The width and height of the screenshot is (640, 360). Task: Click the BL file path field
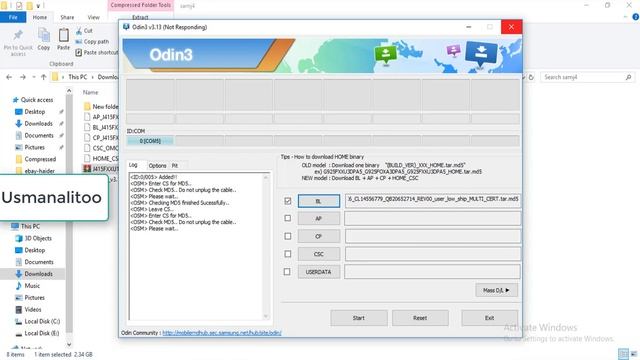pos(433,200)
